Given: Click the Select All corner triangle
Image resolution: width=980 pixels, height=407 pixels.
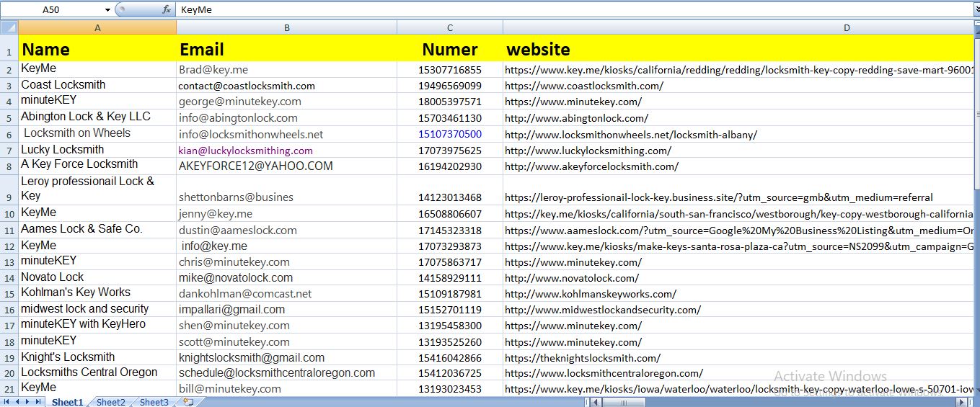Looking at the screenshot, I should 9,27.
